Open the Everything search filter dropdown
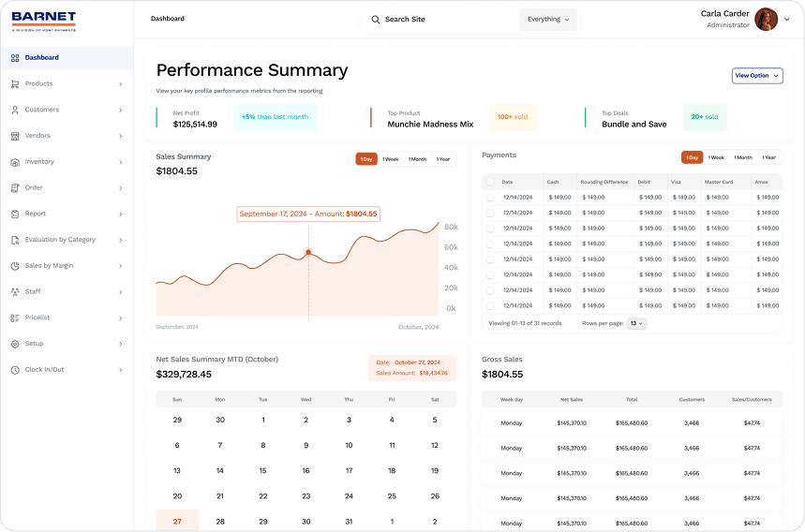 click(548, 20)
